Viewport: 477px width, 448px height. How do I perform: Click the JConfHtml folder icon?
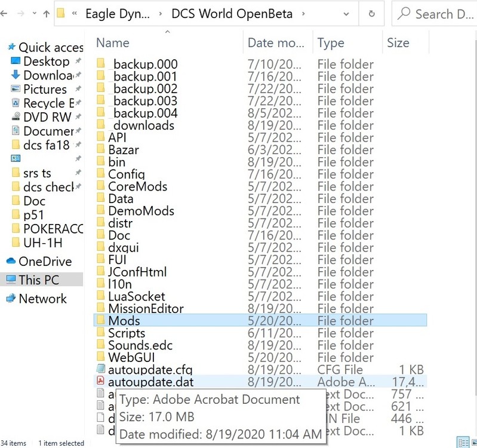(101, 271)
